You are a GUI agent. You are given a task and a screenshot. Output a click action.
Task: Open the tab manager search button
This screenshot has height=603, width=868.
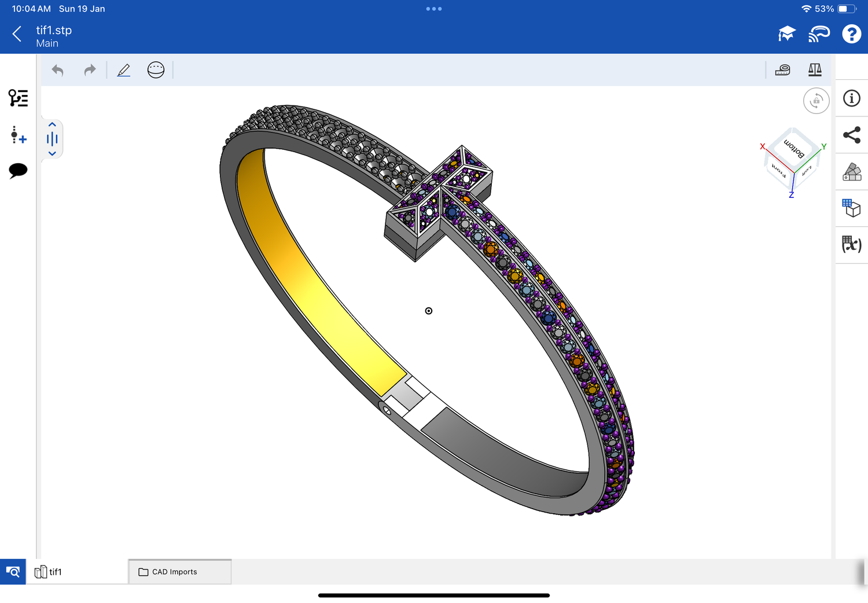click(x=13, y=572)
